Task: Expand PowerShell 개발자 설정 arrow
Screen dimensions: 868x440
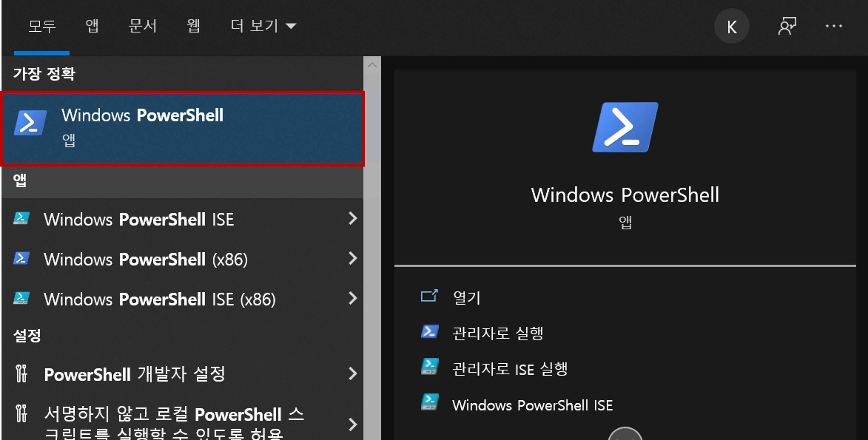Action: (x=353, y=374)
